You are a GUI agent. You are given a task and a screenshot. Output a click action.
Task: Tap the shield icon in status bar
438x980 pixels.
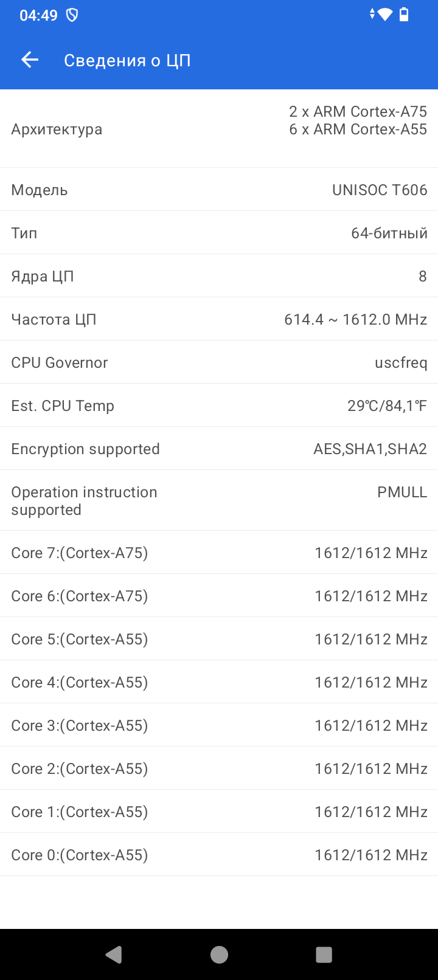click(72, 15)
